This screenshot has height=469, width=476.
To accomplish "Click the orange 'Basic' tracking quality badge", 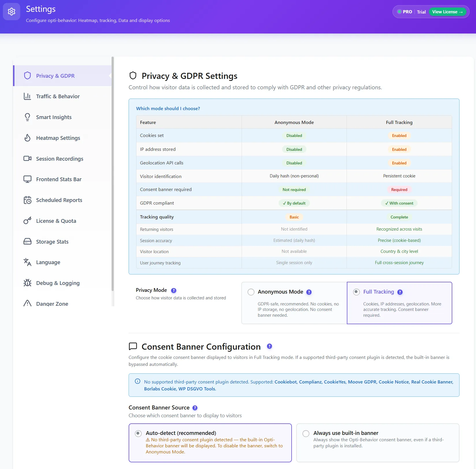I will (x=294, y=217).
